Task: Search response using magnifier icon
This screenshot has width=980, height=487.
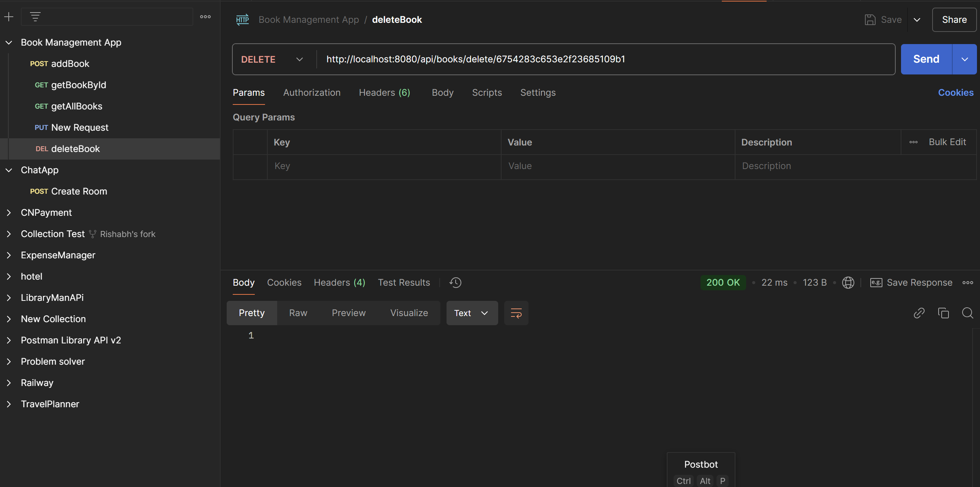Action: point(967,313)
